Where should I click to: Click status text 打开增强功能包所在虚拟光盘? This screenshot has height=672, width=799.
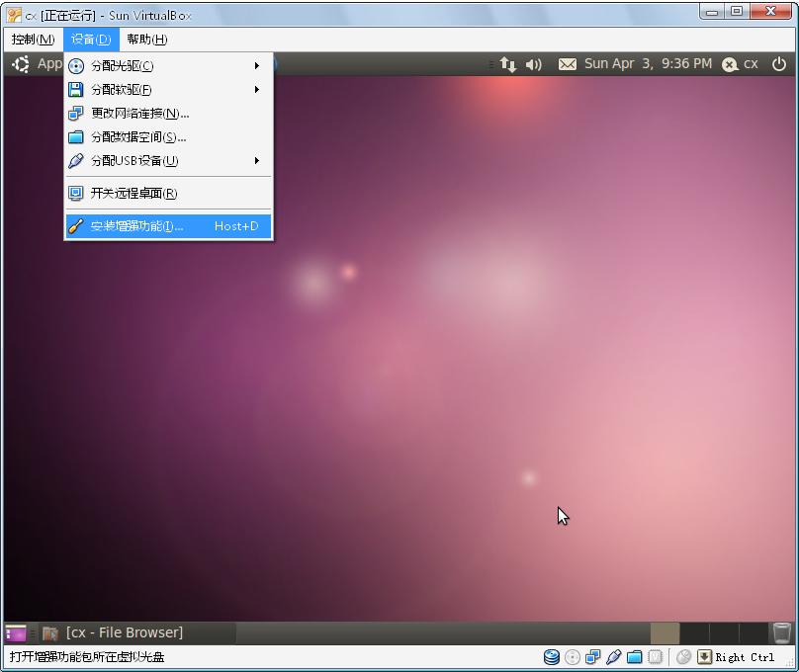tap(87, 657)
